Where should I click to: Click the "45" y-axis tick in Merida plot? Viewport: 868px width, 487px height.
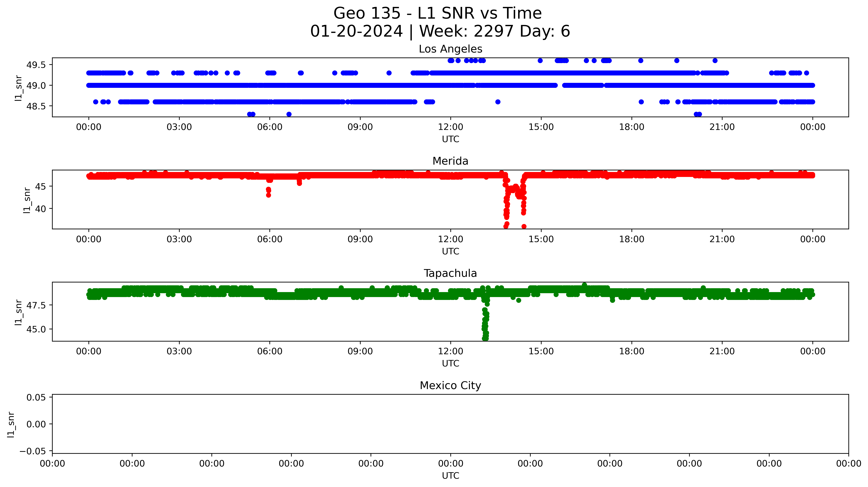click(x=40, y=186)
